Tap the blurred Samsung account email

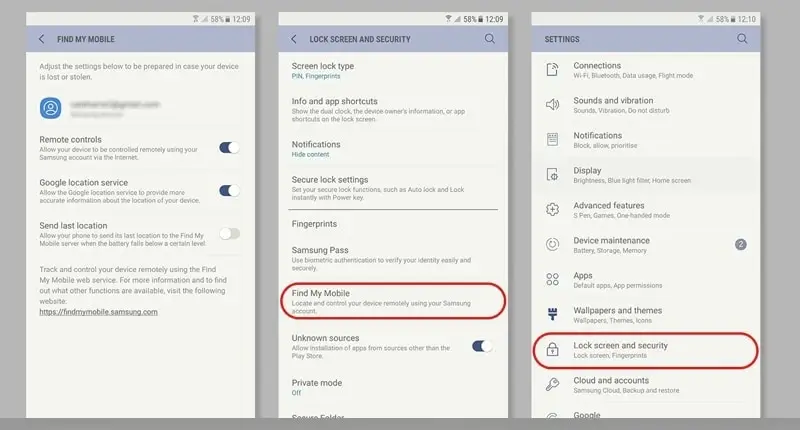point(115,105)
